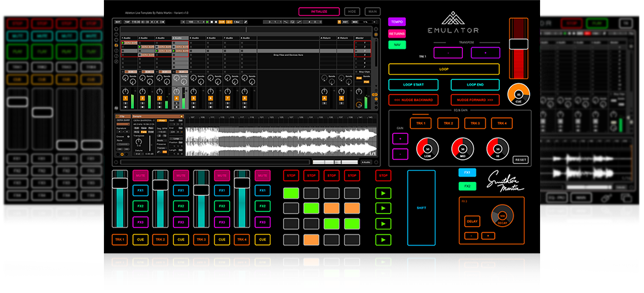This screenshot has width=644, height=293.
Task: Reset the EQ with the RESET button
Action: pyautogui.click(x=521, y=160)
